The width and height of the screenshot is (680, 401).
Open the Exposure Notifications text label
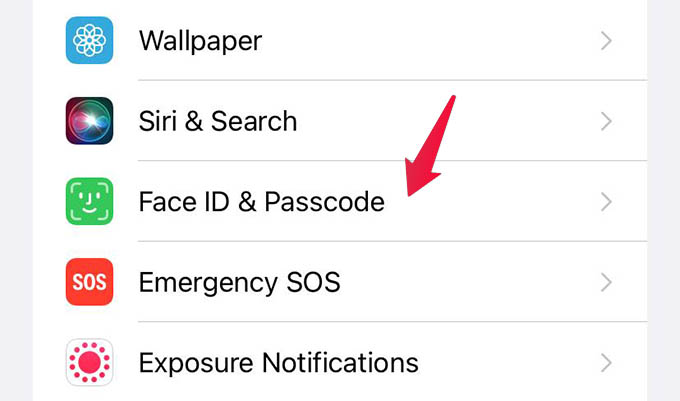pyautogui.click(x=278, y=361)
